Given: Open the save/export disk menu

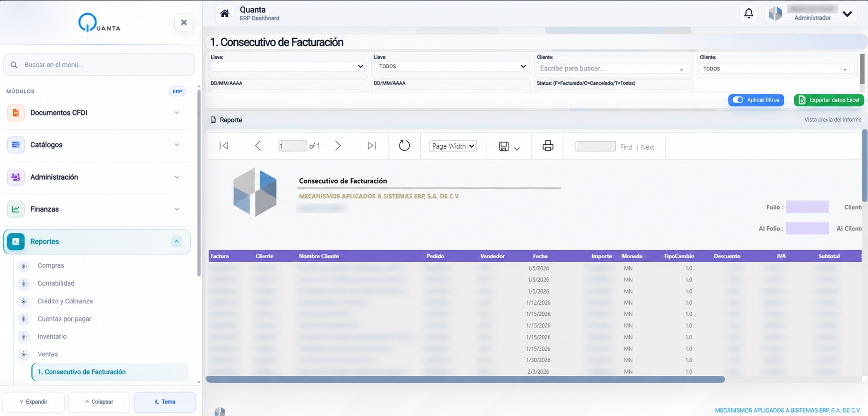Looking at the screenshot, I should [x=509, y=147].
